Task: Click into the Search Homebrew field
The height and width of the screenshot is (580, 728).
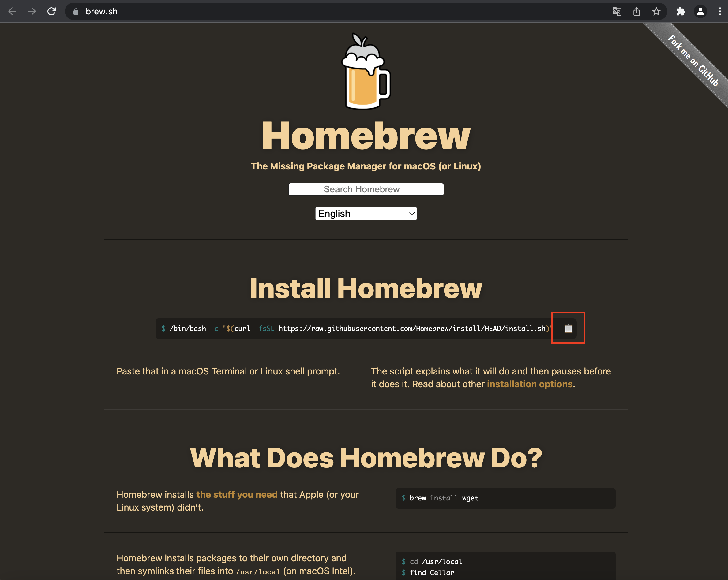Action: point(366,189)
